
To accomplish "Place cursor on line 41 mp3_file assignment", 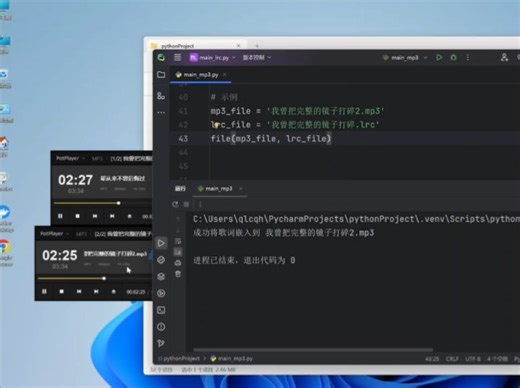I will (297, 111).
